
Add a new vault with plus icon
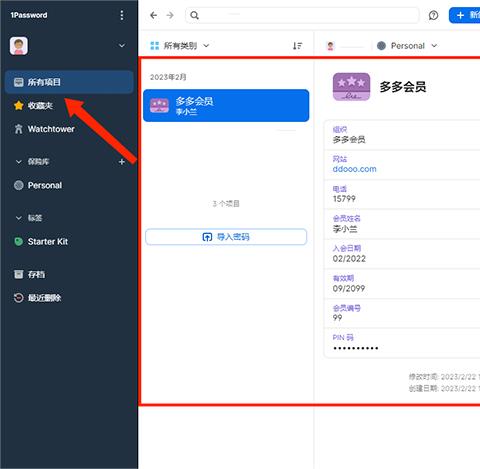(x=122, y=162)
